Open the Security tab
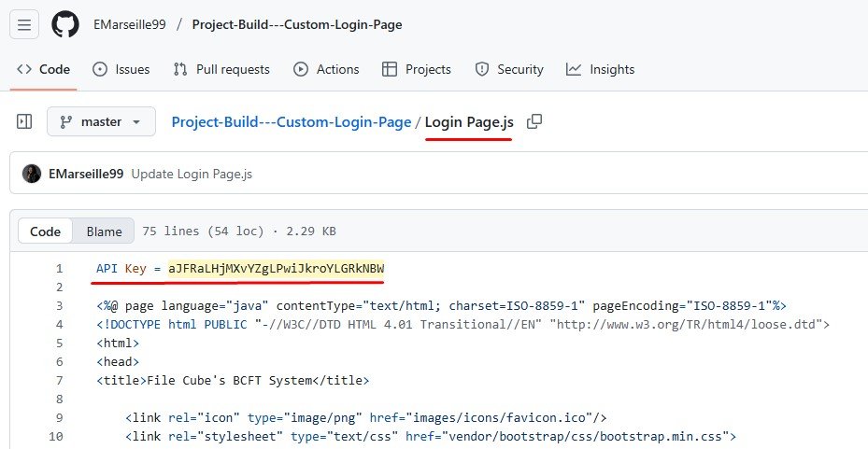 point(509,70)
